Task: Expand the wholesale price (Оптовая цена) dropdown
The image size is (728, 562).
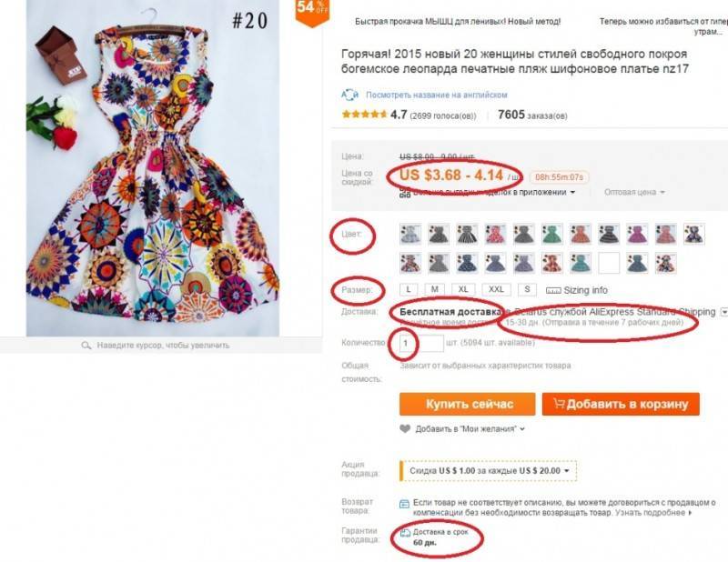Action: (x=635, y=193)
